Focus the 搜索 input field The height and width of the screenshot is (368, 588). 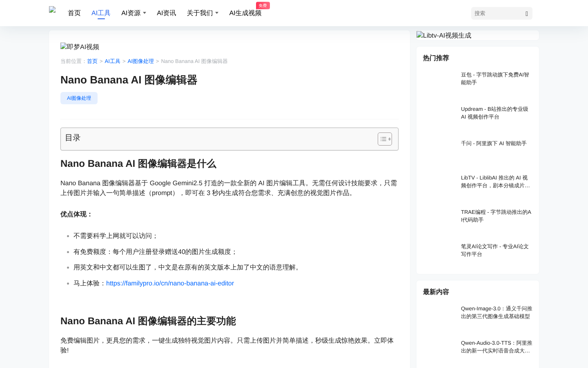[498, 13]
